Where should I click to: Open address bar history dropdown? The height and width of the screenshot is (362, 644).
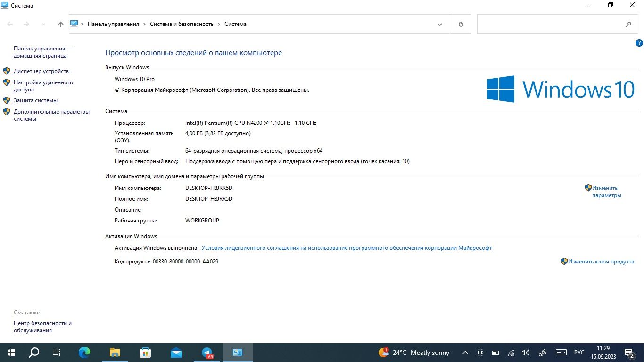pos(440,24)
